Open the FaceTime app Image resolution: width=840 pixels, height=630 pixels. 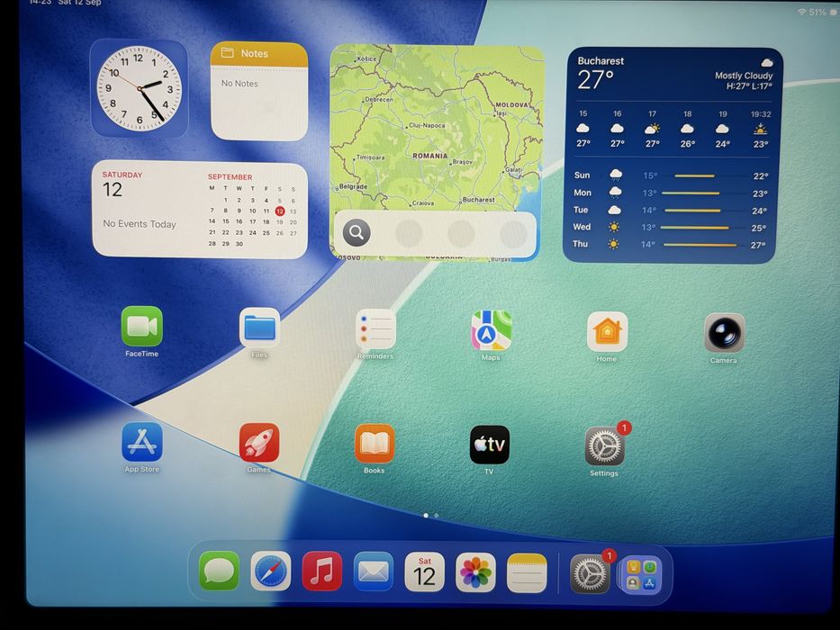(x=142, y=326)
